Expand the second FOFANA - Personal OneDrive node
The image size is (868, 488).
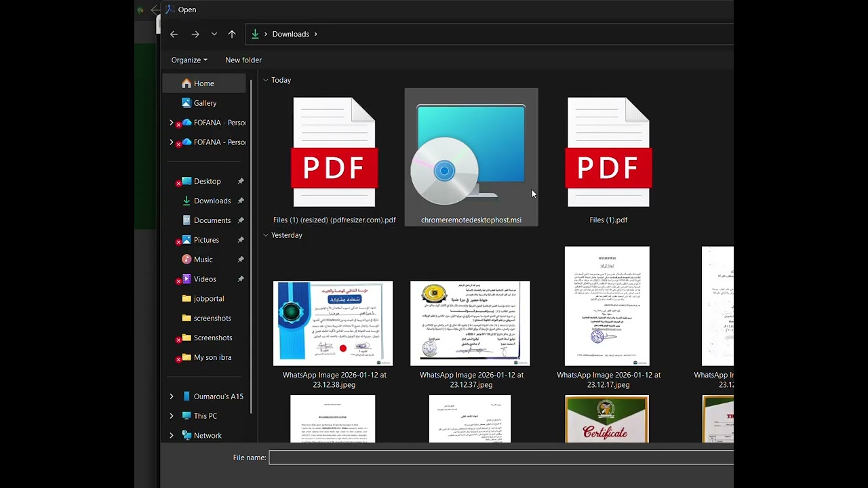click(171, 142)
